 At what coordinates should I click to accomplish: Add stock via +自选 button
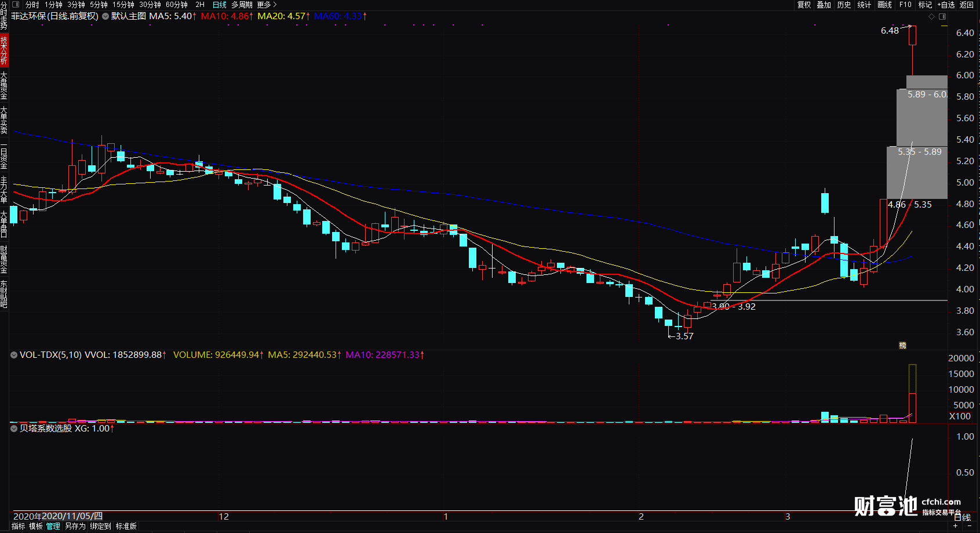[946, 5]
